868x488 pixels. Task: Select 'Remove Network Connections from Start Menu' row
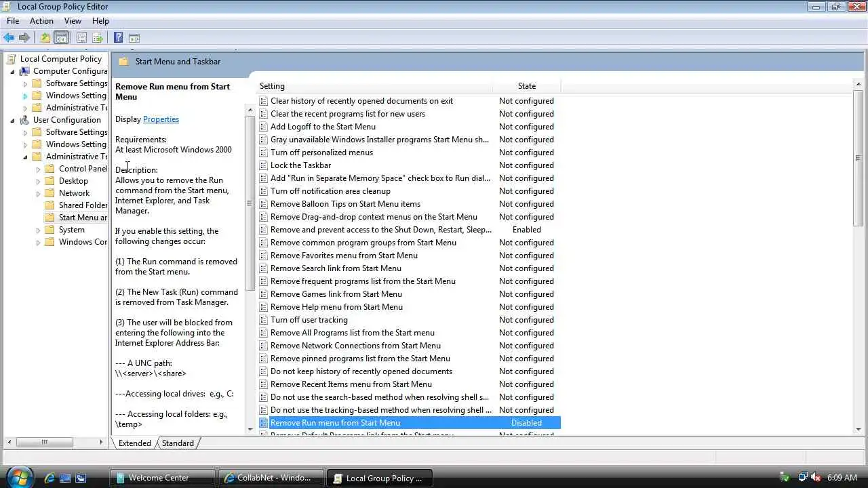point(410,346)
